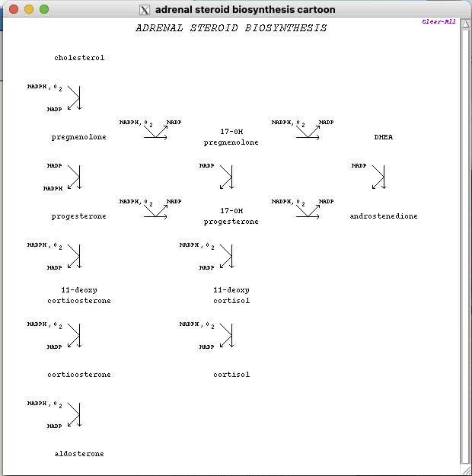The height and width of the screenshot is (476, 472).
Task: Click the scrollbar up arrow
Action: click(x=466, y=24)
